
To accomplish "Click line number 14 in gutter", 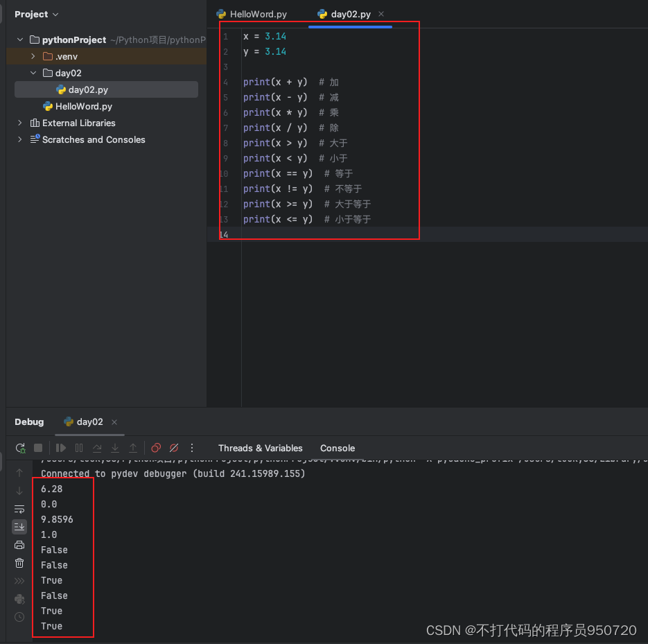I will coord(224,235).
